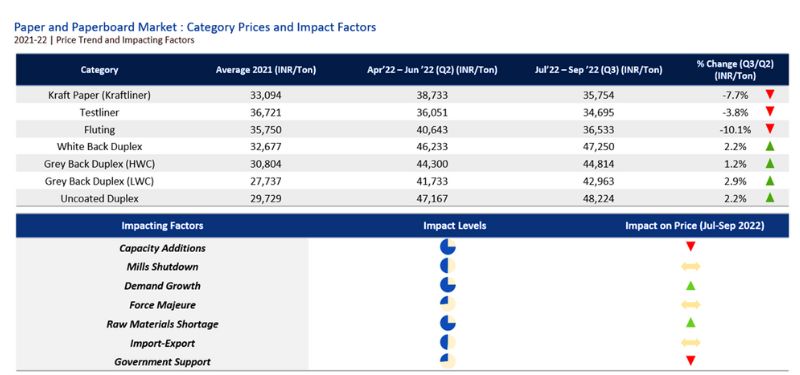Click the red down arrow for Kraft Paper
This screenshot has height=375, width=800.
(x=770, y=94)
